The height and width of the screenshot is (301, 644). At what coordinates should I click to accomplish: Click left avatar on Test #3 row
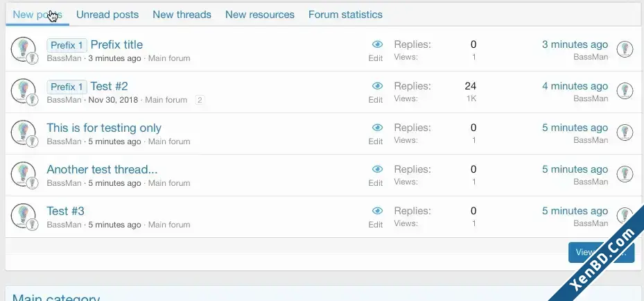point(23,216)
